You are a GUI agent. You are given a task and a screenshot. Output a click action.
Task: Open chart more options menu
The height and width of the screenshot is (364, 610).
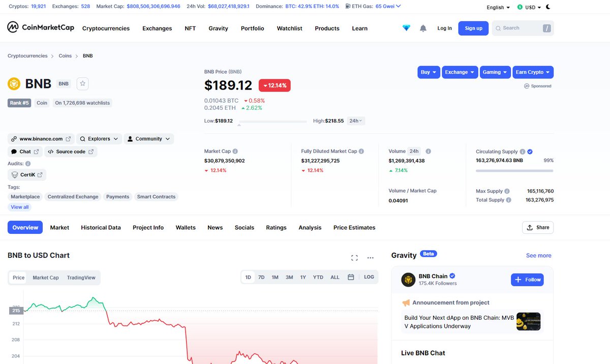(371, 258)
